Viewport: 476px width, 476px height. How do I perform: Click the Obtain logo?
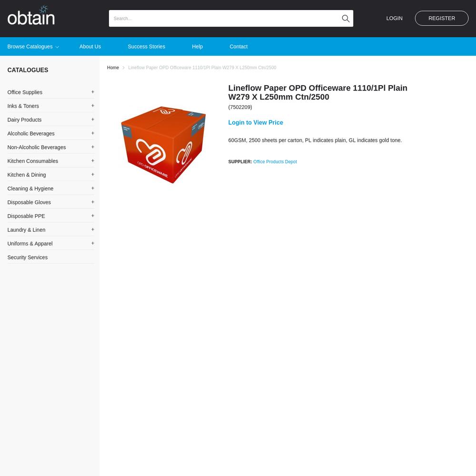[x=31, y=16]
